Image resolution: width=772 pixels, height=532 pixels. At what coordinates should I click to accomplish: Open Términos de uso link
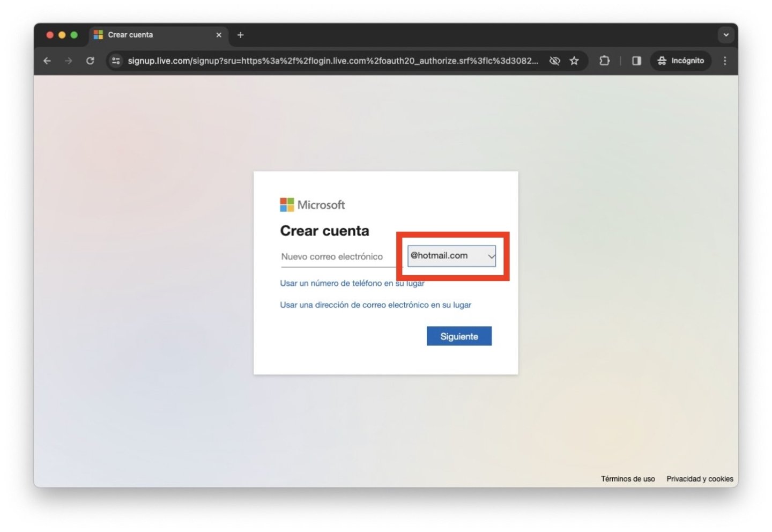pyautogui.click(x=628, y=479)
